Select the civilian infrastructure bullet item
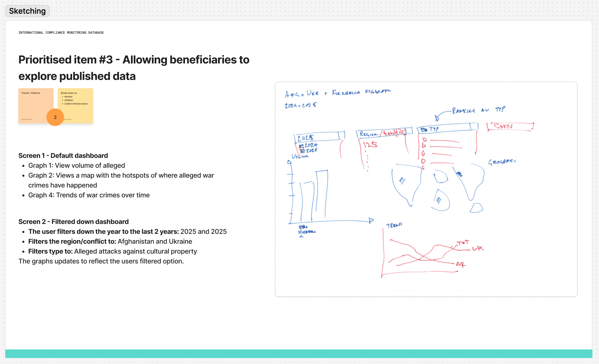 (x=76, y=104)
